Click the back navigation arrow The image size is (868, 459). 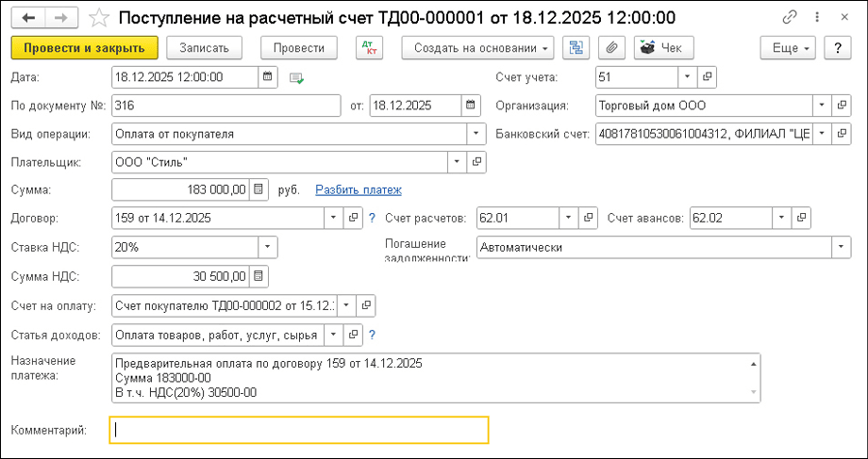tap(28, 18)
